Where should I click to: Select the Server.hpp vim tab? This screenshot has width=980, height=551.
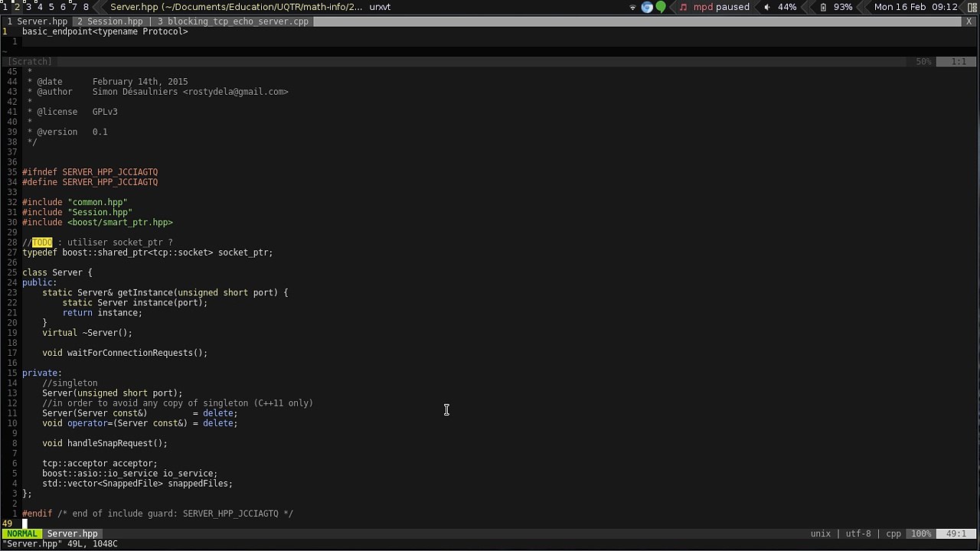(37, 21)
